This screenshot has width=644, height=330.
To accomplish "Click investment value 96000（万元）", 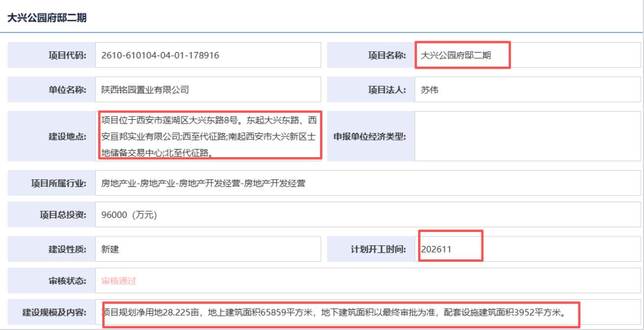I will point(129,215).
